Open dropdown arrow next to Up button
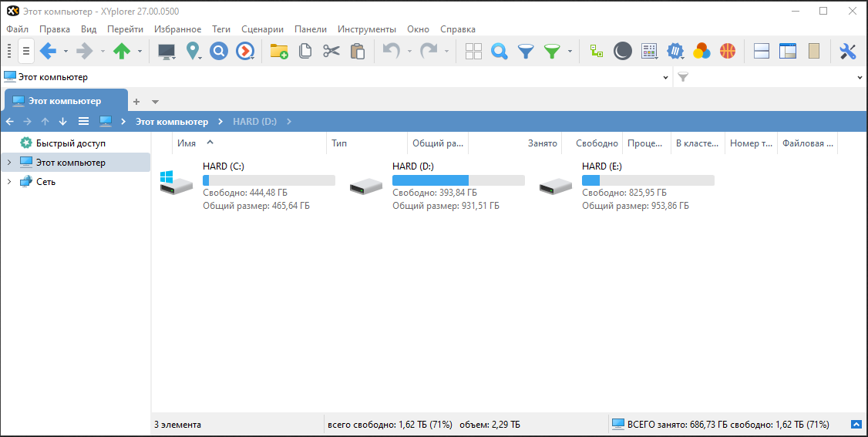This screenshot has width=868, height=437. point(140,52)
